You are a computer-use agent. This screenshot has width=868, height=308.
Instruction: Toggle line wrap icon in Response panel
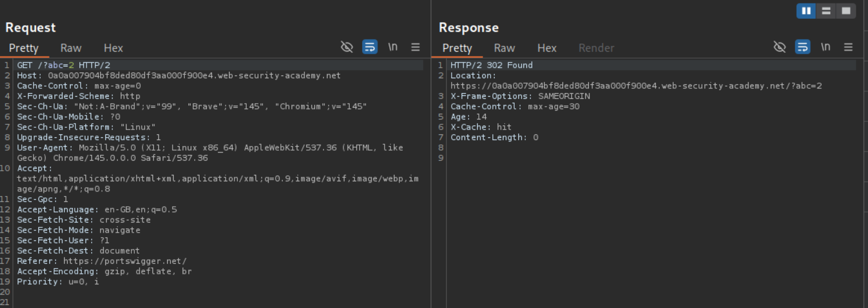tap(802, 47)
